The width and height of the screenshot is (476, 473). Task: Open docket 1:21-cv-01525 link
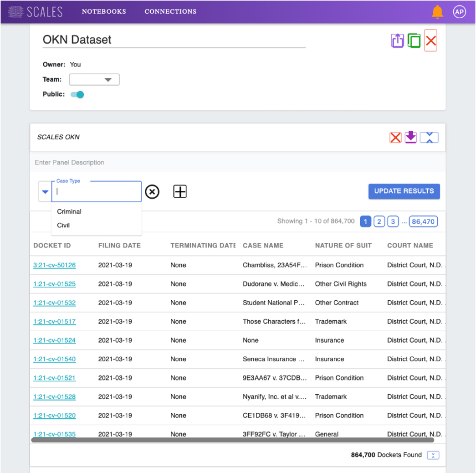click(55, 284)
